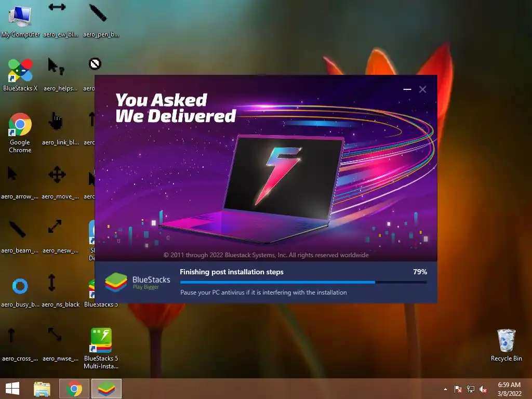The height and width of the screenshot is (399, 532).
Task: Minimize the BlueStacks installer window
Action: click(x=407, y=89)
